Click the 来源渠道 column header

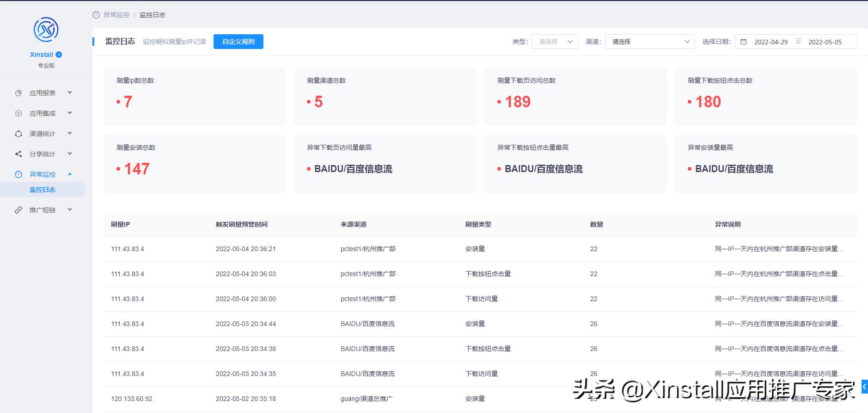[354, 224]
